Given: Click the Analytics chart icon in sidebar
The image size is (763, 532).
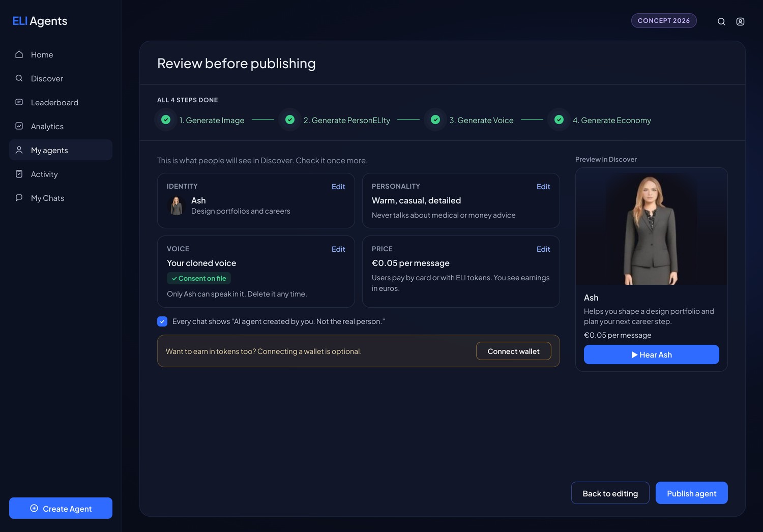Looking at the screenshot, I should (x=19, y=126).
